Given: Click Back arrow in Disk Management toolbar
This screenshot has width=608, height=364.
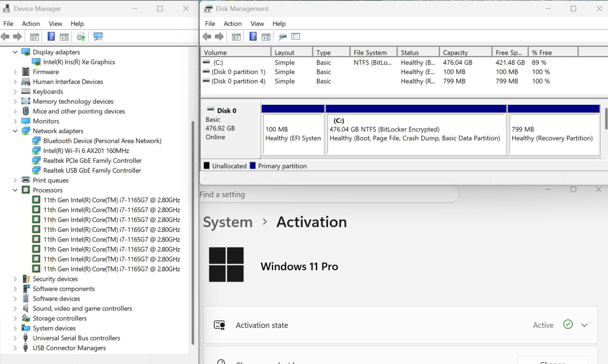Looking at the screenshot, I should pyautogui.click(x=207, y=37).
